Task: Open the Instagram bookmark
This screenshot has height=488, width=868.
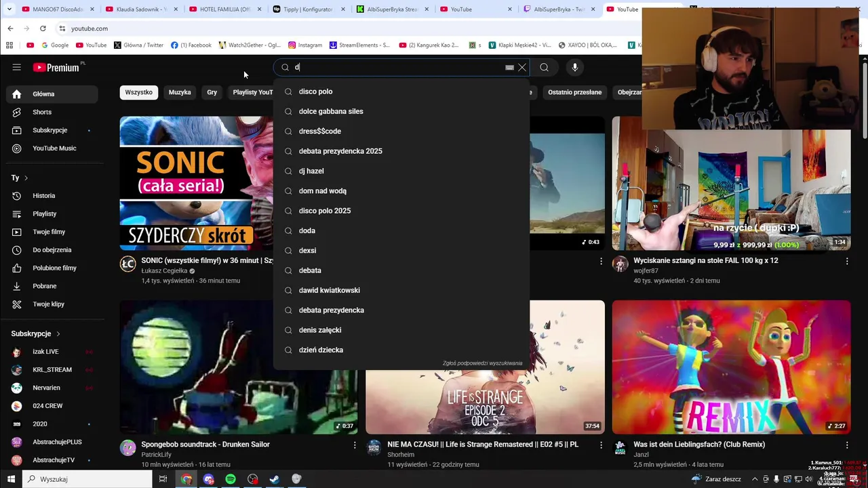Action: point(305,45)
